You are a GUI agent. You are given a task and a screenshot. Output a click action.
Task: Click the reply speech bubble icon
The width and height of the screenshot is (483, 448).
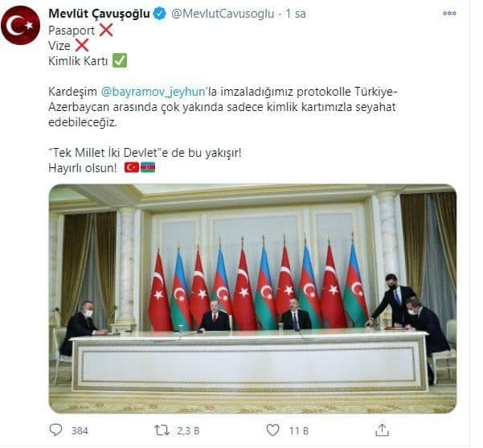tap(55, 430)
